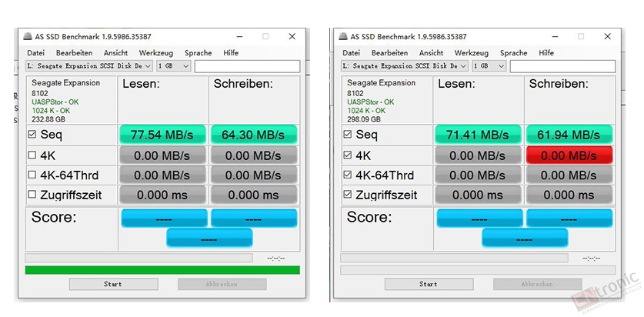Click the 1024 K - OK text in right window
644x317 pixels.
point(366,111)
